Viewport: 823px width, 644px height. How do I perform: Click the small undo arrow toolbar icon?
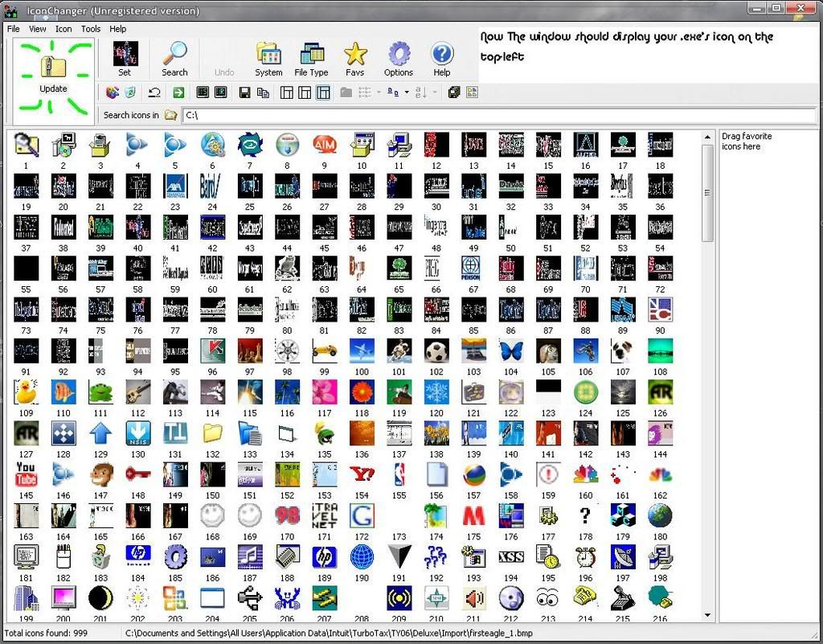pyautogui.click(x=154, y=93)
